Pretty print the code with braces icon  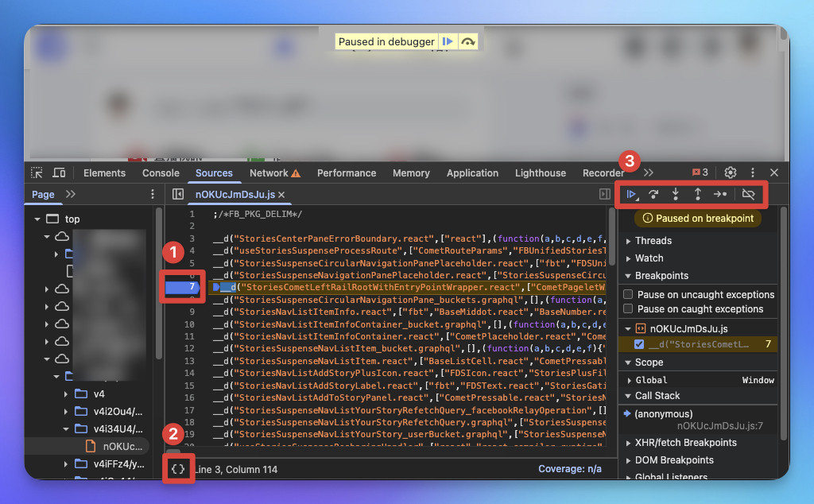click(178, 469)
